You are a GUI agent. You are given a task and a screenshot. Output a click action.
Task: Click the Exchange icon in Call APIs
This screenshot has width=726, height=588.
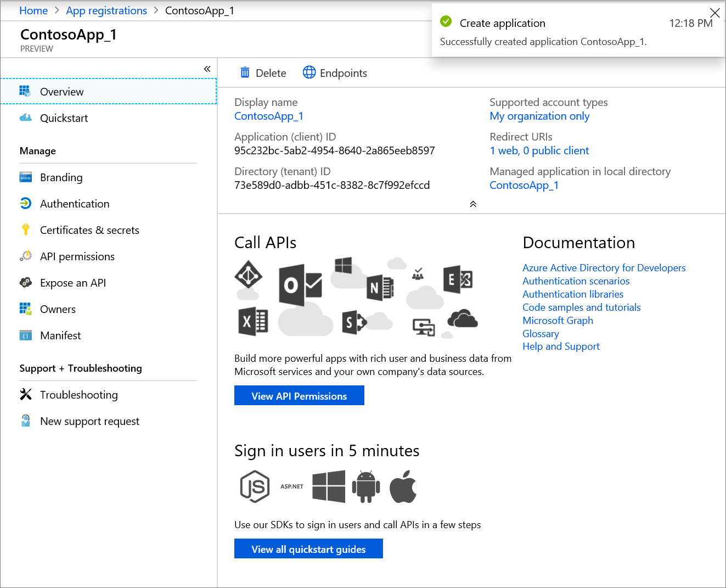click(458, 279)
